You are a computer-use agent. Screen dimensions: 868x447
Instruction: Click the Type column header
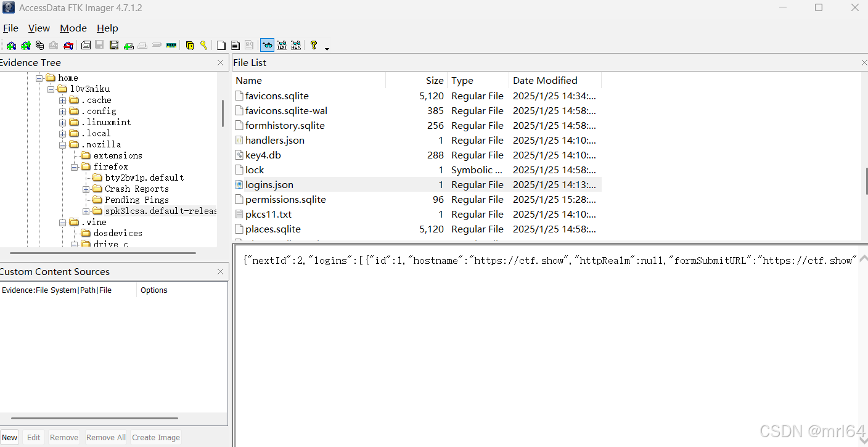(478, 80)
